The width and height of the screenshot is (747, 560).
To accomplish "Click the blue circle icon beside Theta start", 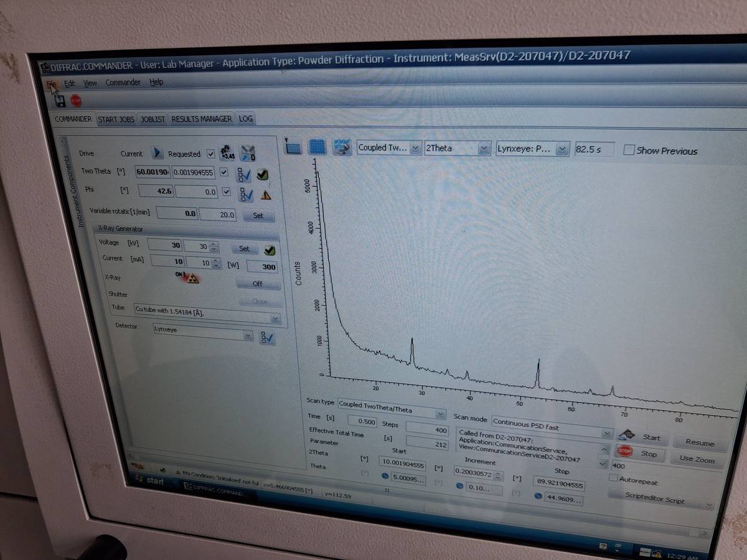I will click(x=385, y=477).
